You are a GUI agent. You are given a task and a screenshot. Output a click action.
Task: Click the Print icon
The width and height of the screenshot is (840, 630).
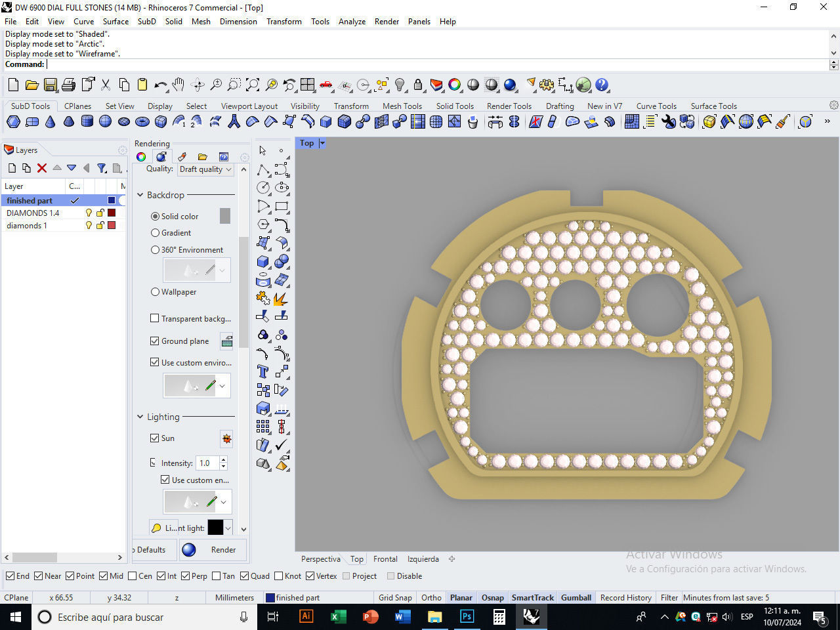[x=68, y=85]
